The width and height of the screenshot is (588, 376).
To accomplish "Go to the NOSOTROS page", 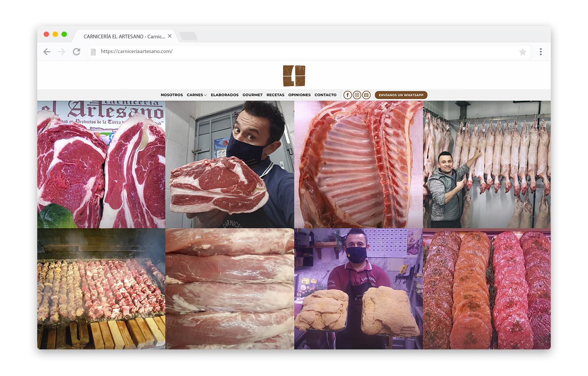I will [172, 95].
